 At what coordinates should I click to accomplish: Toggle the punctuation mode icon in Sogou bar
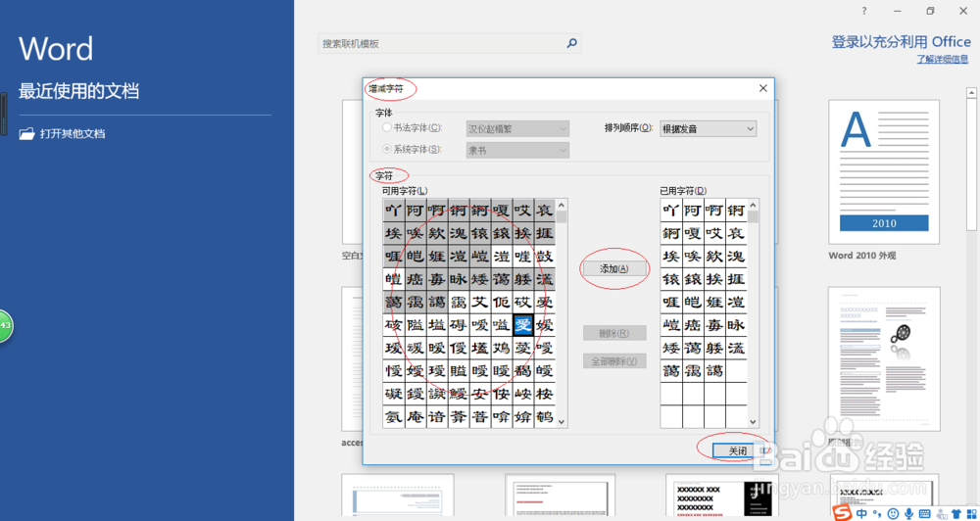[878, 514]
